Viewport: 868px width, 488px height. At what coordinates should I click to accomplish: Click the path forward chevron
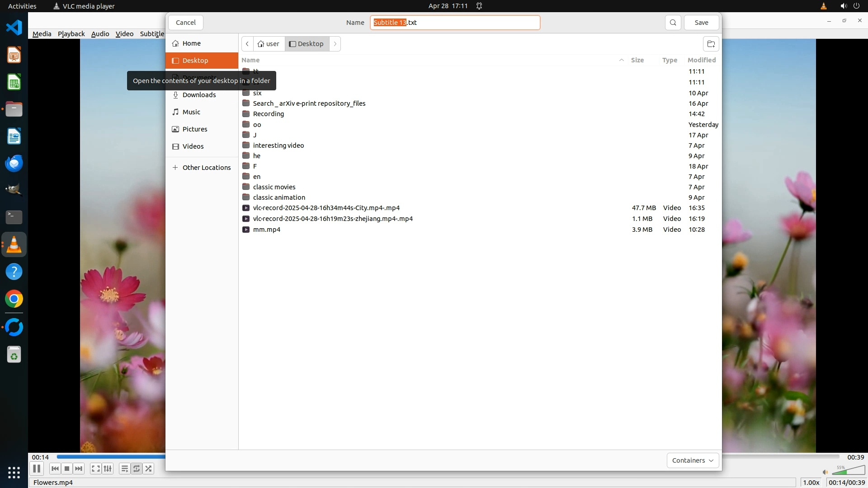click(335, 44)
